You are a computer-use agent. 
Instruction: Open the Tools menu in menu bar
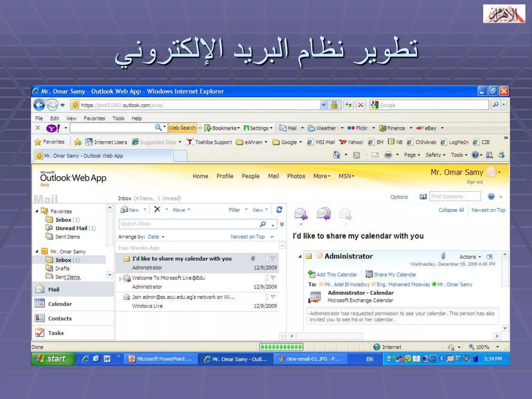pyautogui.click(x=118, y=118)
